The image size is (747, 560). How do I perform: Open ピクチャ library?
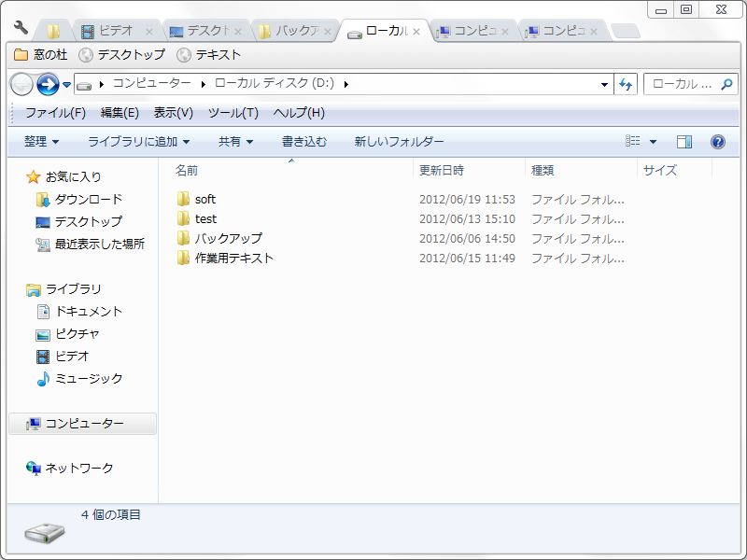(x=67, y=334)
